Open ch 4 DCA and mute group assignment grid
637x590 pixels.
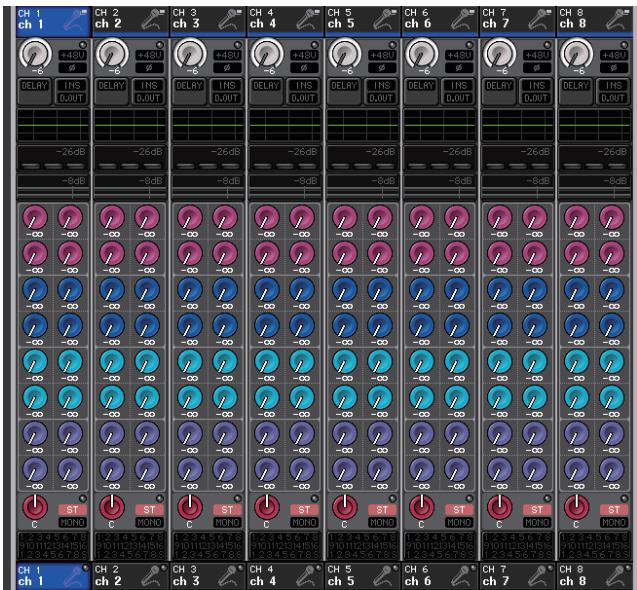point(285,546)
